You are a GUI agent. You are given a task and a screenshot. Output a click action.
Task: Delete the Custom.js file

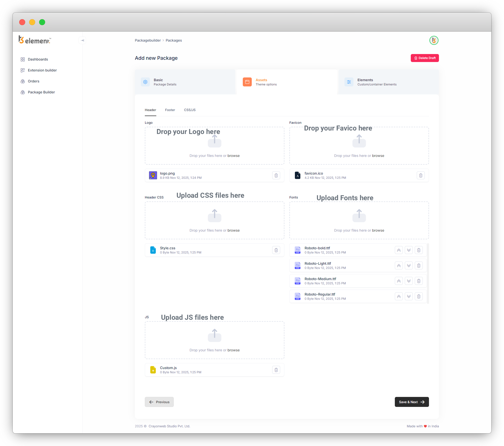276,370
